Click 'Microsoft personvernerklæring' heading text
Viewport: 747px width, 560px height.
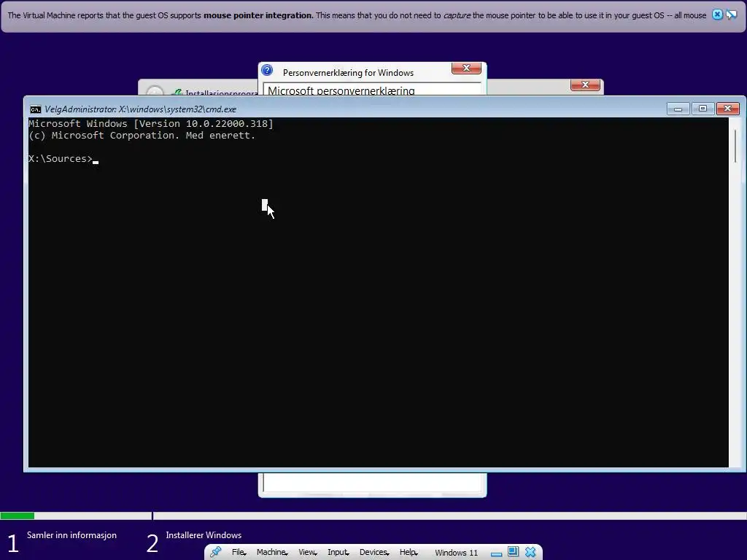pyautogui.click(x=341, y=90)
